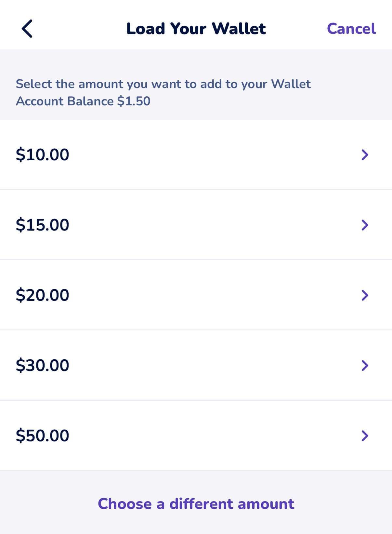392x534 pixels.
Task: Click the Account Balance $1.50 text
Action: click(x=83, y=101)
